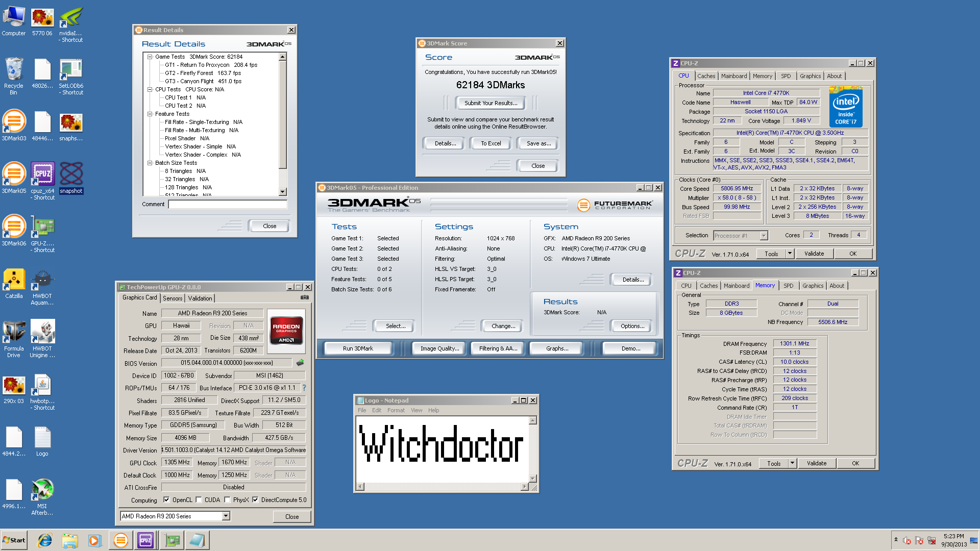Image resolution: width=980 pixels, height=551 pixels.
Task: Open the Catzilla desktop icon
Action: click(x=14, y=283)
